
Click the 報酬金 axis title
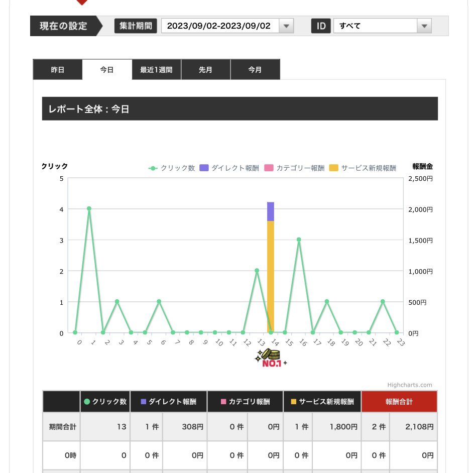422,166
